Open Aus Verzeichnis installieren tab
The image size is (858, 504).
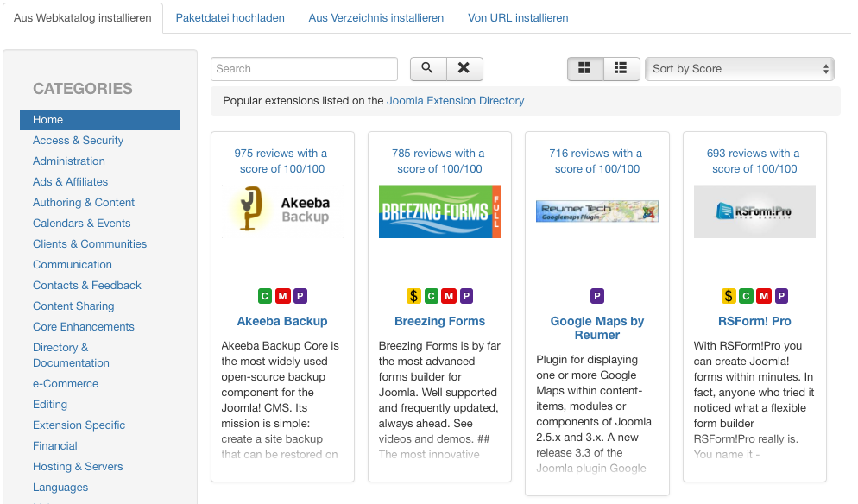tap(376, 18)
